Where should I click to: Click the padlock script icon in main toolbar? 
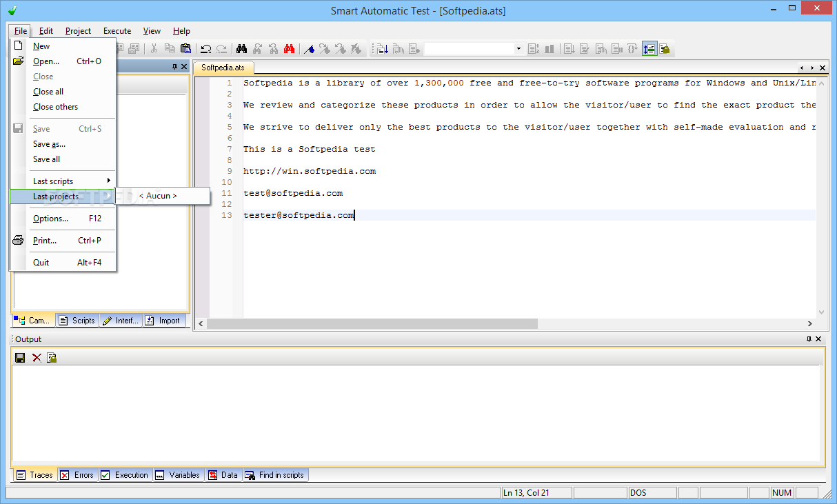click(664, 48)
